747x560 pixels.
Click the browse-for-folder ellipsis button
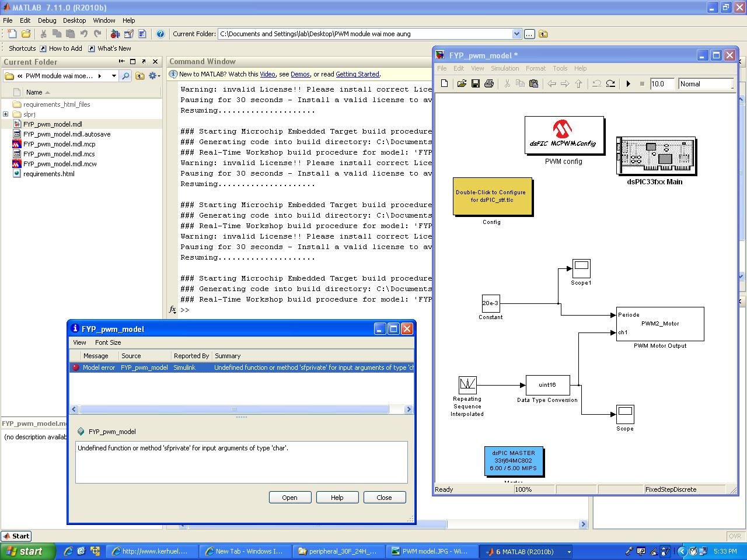point(529,34)
